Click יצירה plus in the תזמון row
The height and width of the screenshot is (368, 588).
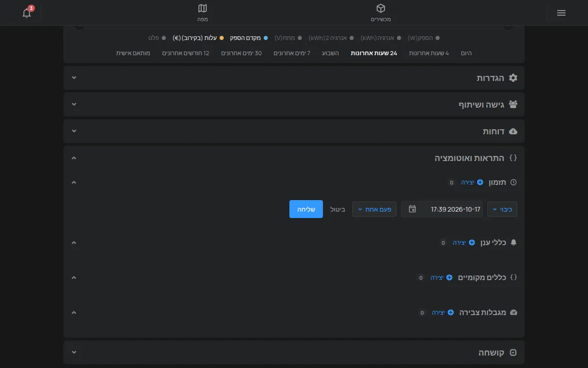pyautogui.click(x=472, y=182)
